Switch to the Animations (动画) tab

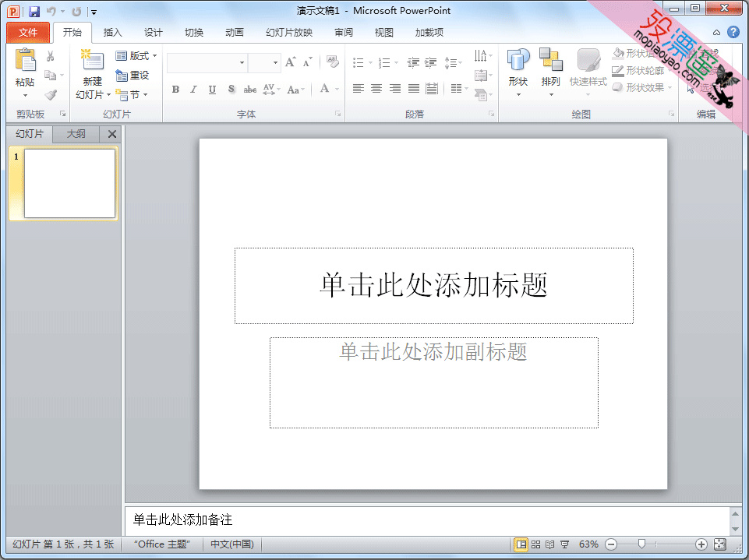click(x=235, y=33)
